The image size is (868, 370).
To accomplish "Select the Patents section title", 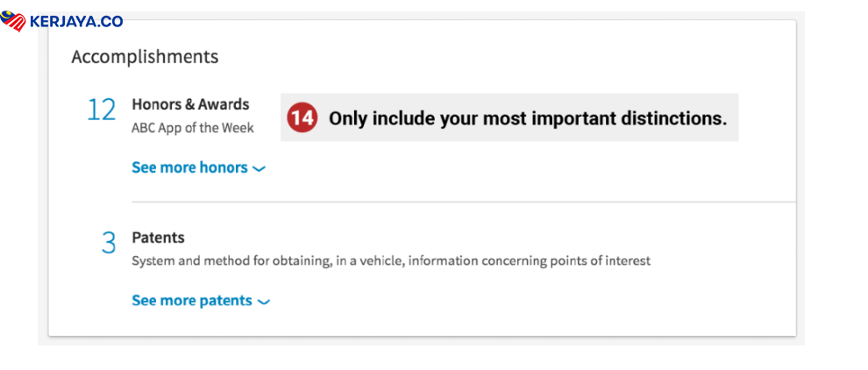I will 158,238.
